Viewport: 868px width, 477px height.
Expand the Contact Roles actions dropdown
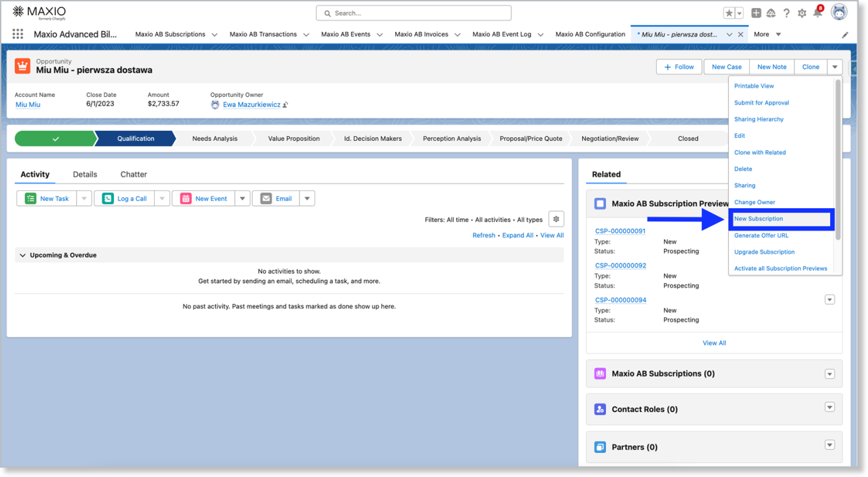(x=829, y=408)
